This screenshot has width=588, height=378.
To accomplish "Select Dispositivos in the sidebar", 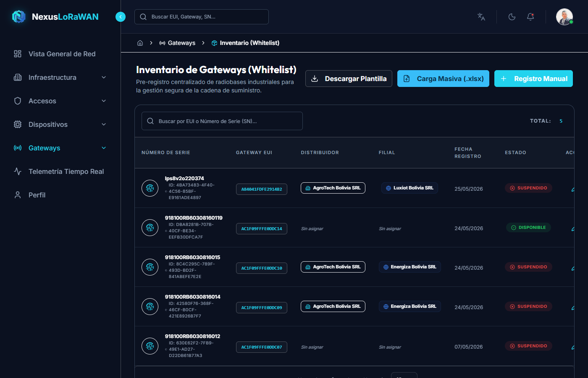I will click(60, 124).
